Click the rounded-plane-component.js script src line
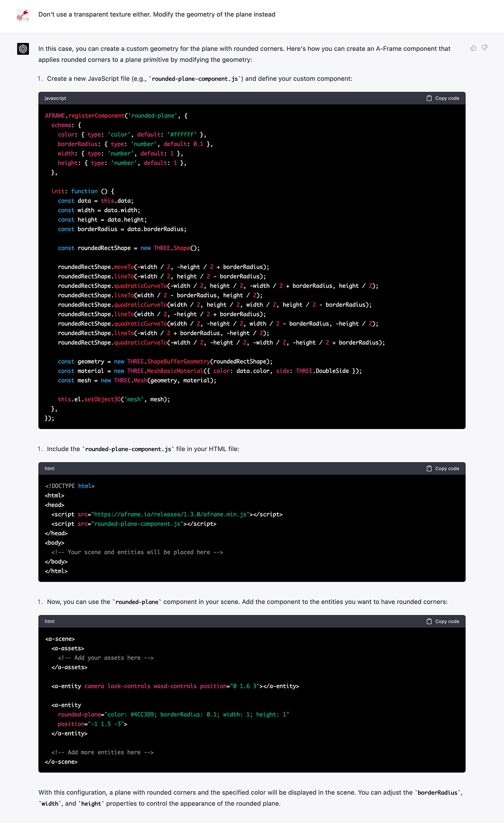This screenshot has height=823, width=504. point(134,524)
